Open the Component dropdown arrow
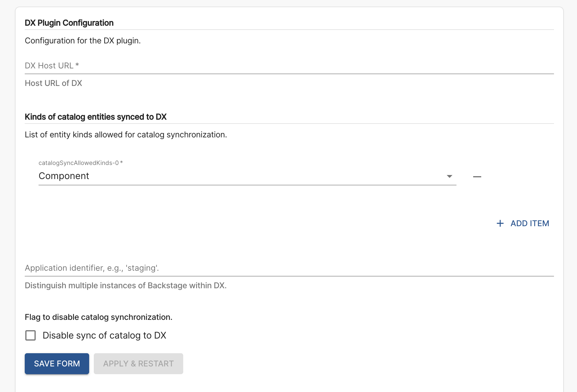This screenshot has height=392, width=577. point(449,176)
